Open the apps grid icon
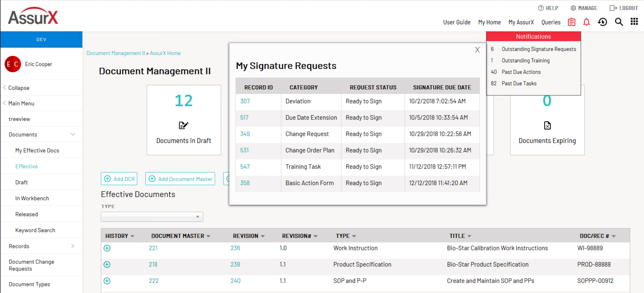This screenshot has width=644, height=293. (x=634, y=22)
